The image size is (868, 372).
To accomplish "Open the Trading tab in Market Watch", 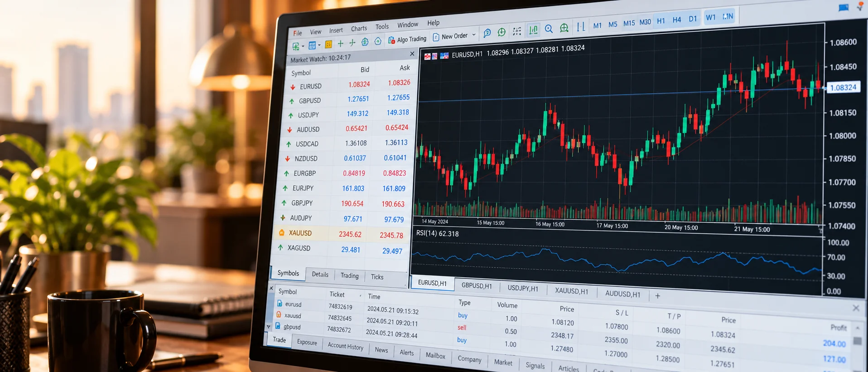I will coord(349,275).
